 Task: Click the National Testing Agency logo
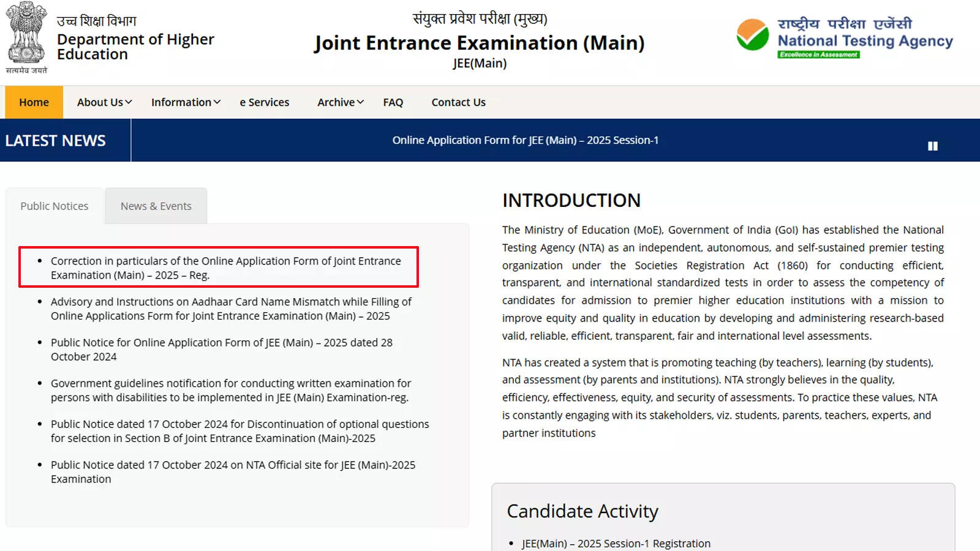(845, 37)
